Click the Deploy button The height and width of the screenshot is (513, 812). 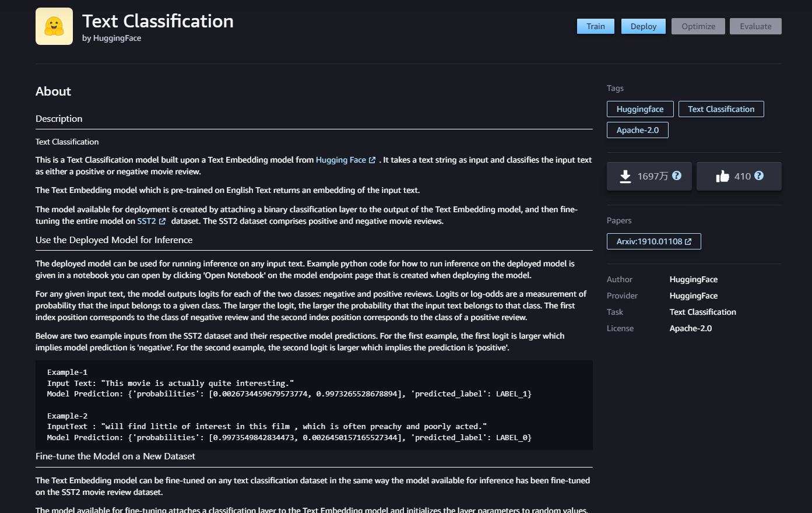click(x=644, y=26)
